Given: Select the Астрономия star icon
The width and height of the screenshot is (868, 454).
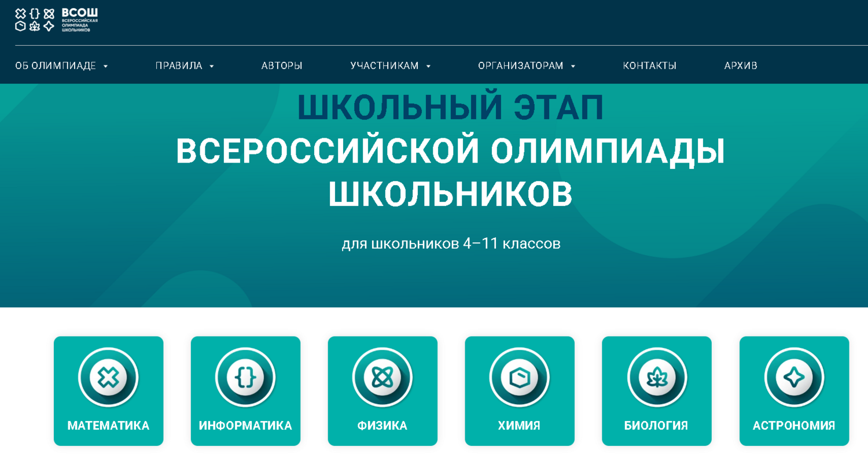Looking at the screenshot, I should pos(794,378).
